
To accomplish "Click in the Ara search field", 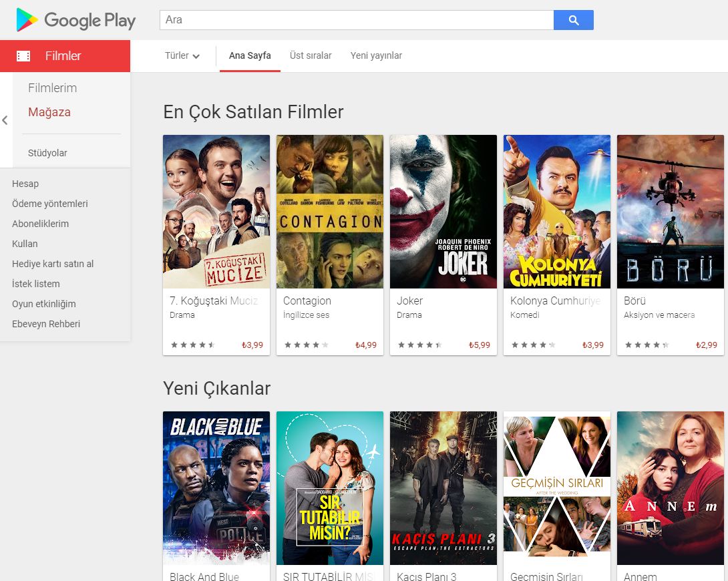I will pyautogui.click(x=357, y=20).
